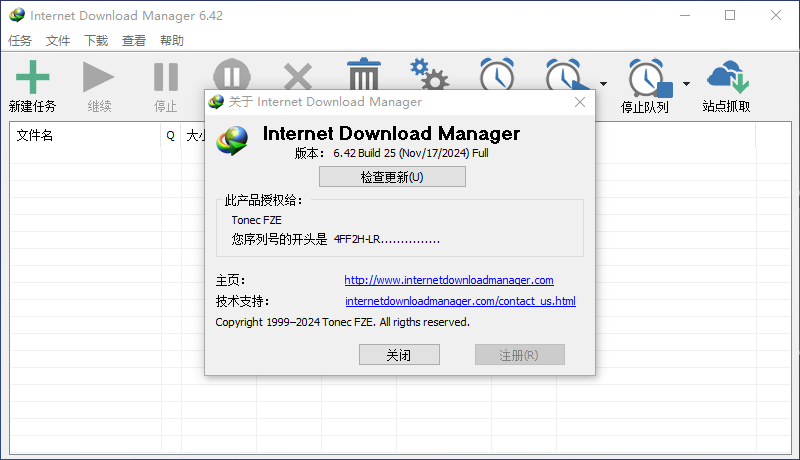Open the contact_us.html support link
The width and height of the screenshot is (800, 460).
tap(460, 301)
